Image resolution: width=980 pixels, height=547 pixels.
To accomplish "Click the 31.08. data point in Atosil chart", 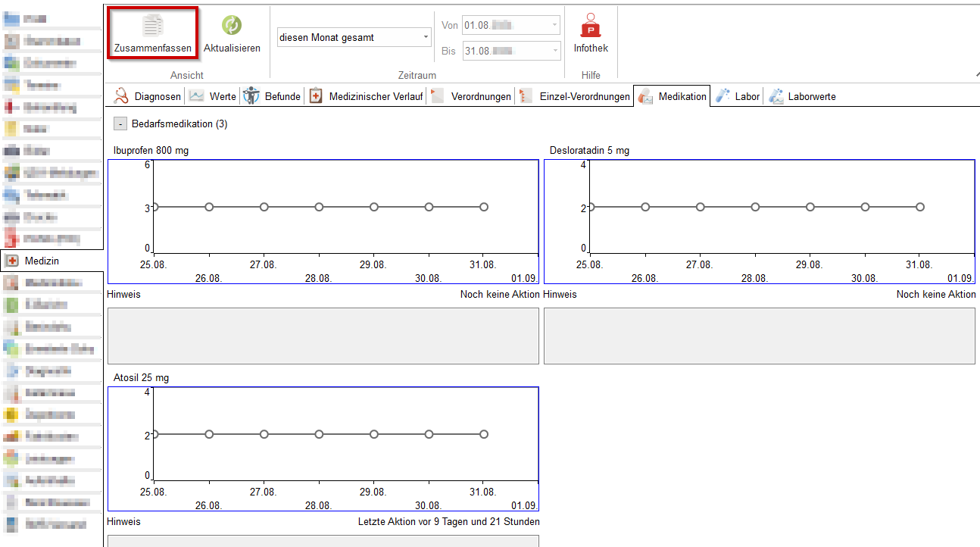I will (484, 434).
